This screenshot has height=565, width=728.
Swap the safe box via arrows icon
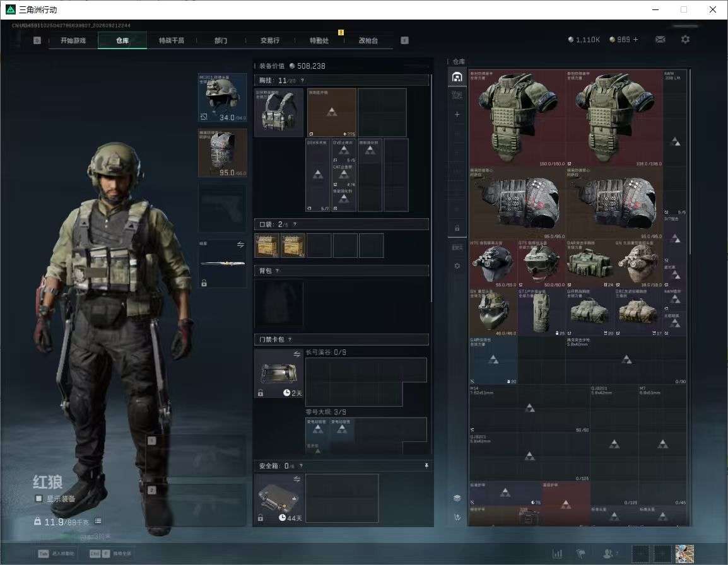(x=296, y=479)
